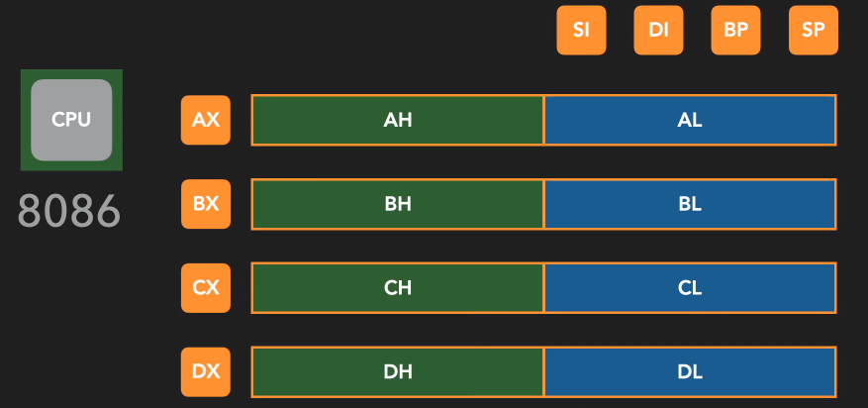Screen dimensions: 868x408
Task: Click the gray CPU chip icon
Action: click(71, 120)
